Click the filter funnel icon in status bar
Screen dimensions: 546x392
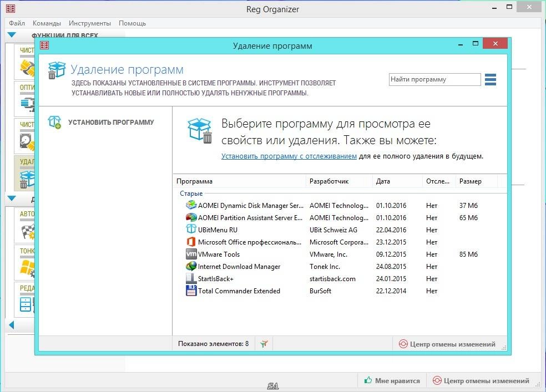[264, 344]
